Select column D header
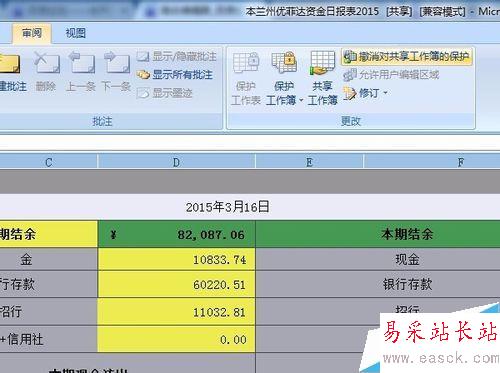This screenshot has width=500, height=373. point(176,162)
